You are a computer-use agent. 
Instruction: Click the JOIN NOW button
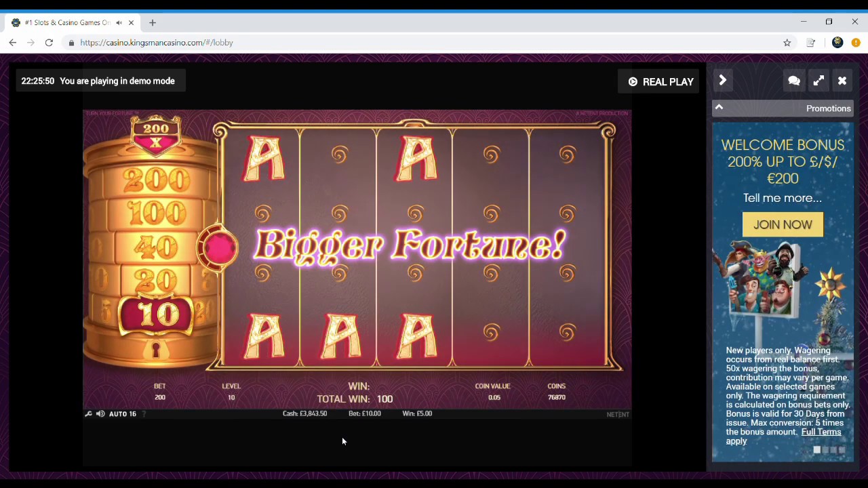pos(783,224)
